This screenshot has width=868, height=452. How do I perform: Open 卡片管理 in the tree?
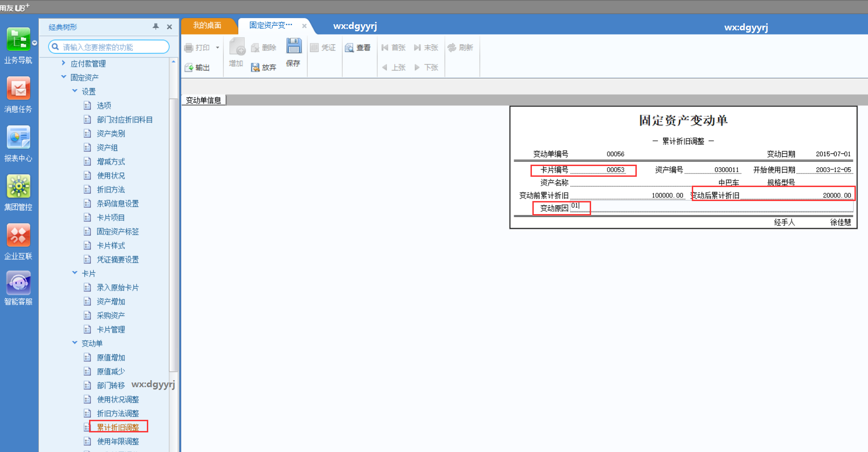pos(111,329)
